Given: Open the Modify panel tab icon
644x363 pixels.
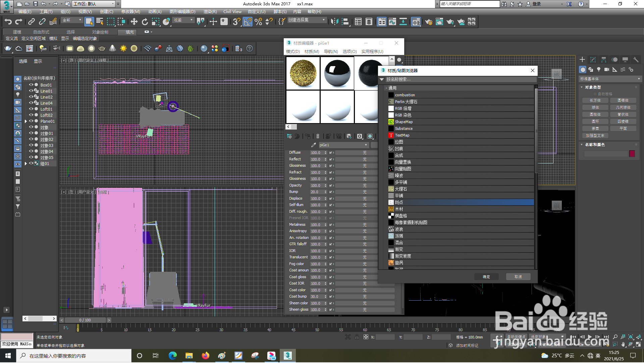Looking at the screenshot, I should click(593, 59).
